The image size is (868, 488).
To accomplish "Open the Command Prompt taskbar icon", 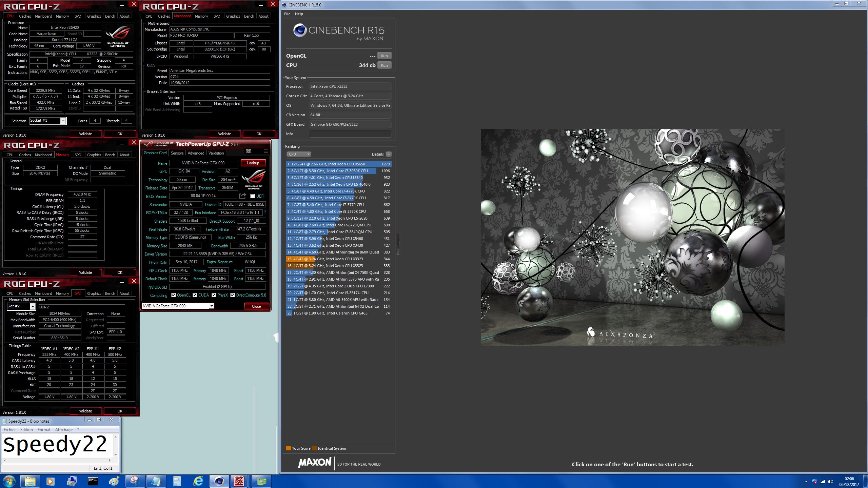I will click(93, 481).
